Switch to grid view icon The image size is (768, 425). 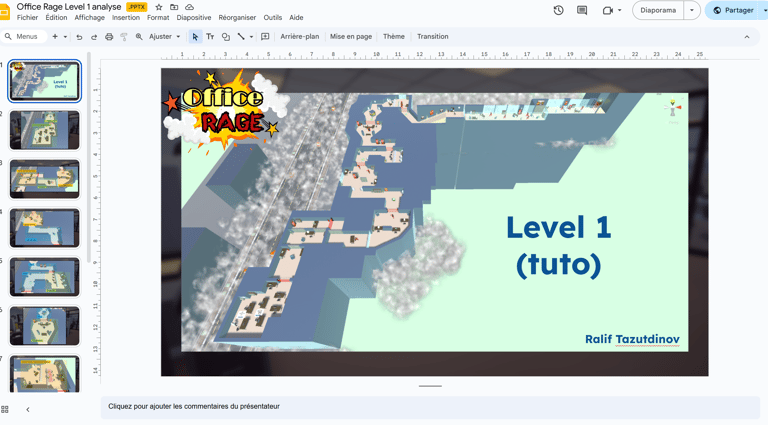point(5,409)
